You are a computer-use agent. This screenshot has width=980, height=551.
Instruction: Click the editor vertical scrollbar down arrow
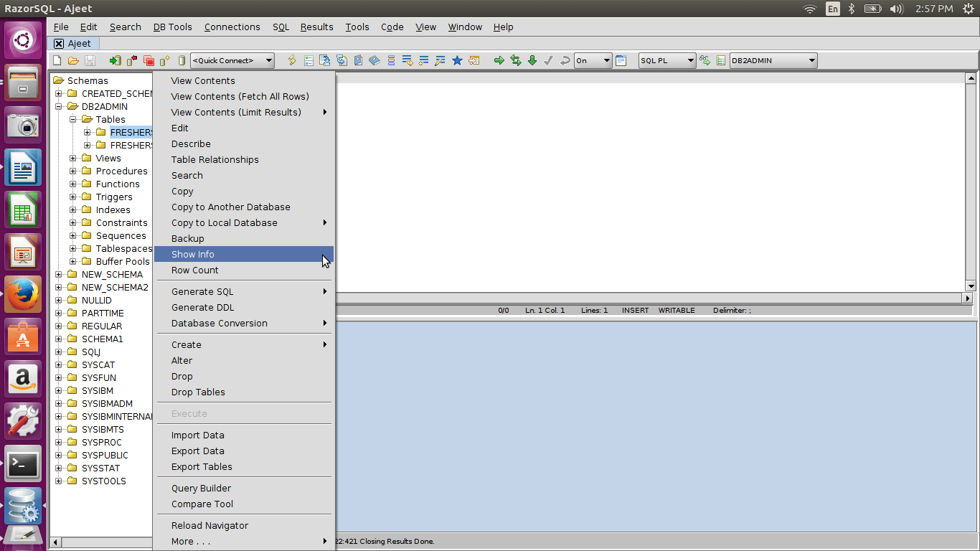coord(971,286)
